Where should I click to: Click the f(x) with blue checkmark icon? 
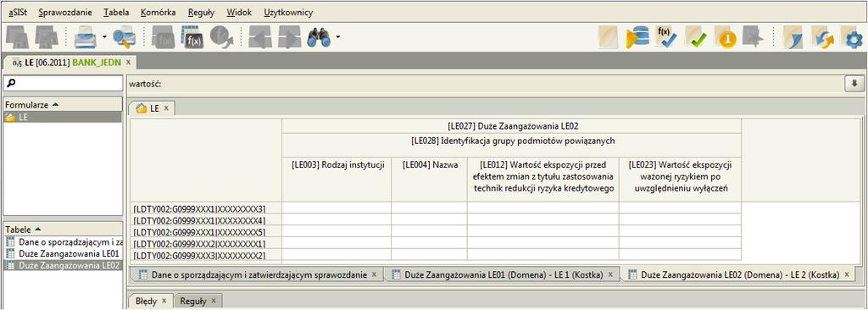click(x=666, y=37)
